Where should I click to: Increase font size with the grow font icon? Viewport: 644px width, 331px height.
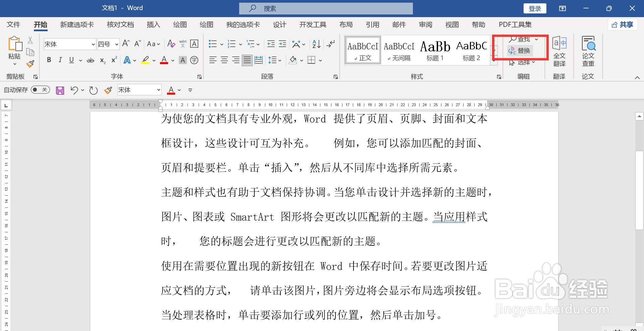126,44
